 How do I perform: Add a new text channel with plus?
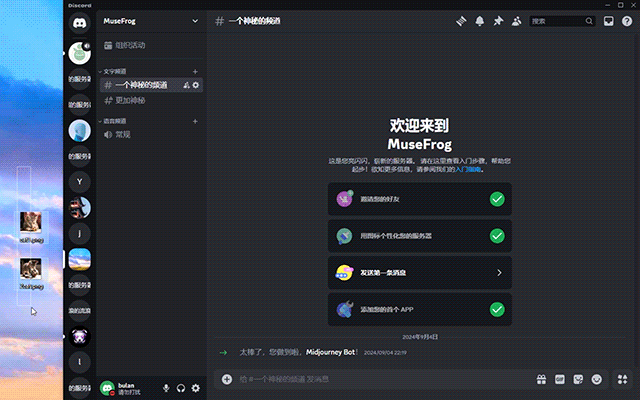pos(195,71)
